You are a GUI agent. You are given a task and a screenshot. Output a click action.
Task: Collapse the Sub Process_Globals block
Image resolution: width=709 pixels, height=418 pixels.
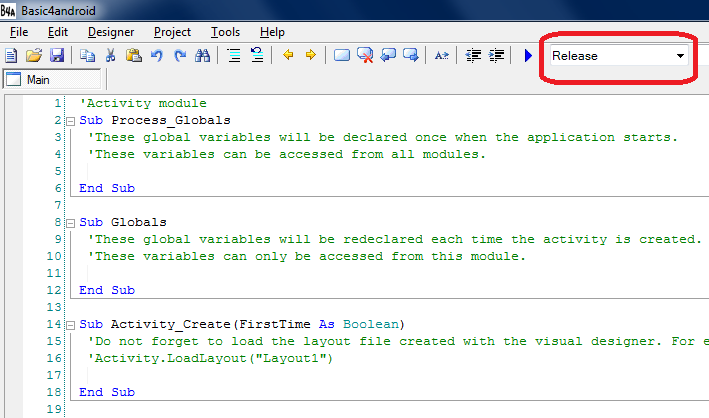point(70,121)
